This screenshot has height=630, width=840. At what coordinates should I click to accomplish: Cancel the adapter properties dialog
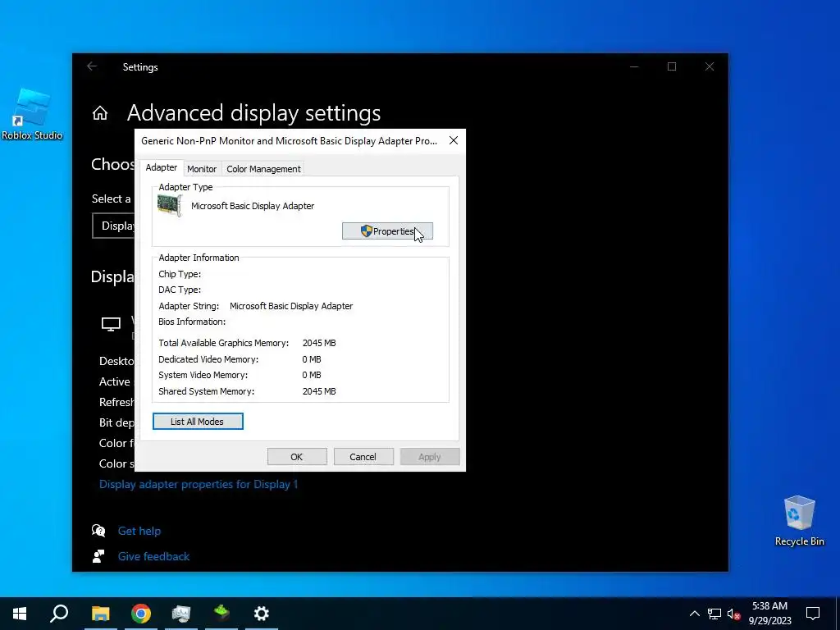pyautogui.click(x=363, y=457)
